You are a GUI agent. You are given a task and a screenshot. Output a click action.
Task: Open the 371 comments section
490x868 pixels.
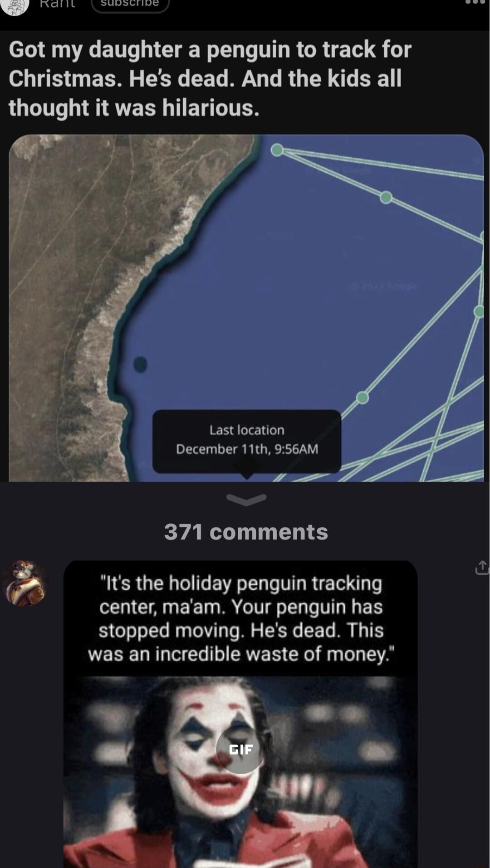pos(246,532)
